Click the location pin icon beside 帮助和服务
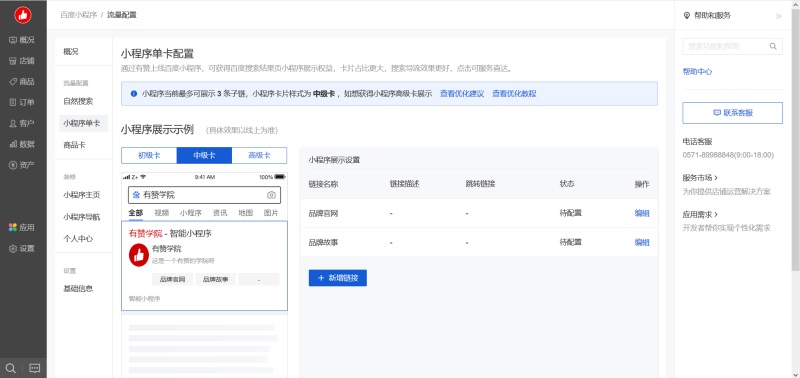This screenshot has height=378, width=800. pos(686,16)
